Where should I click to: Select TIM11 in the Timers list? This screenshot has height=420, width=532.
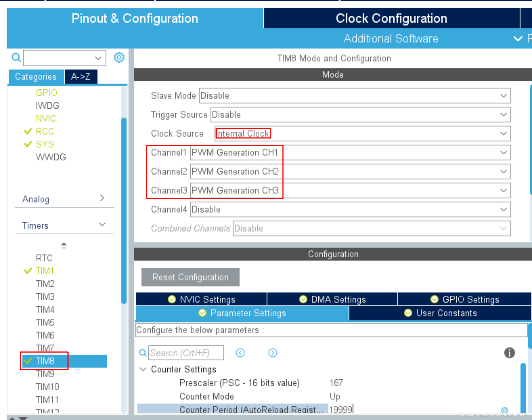point(47,400)
